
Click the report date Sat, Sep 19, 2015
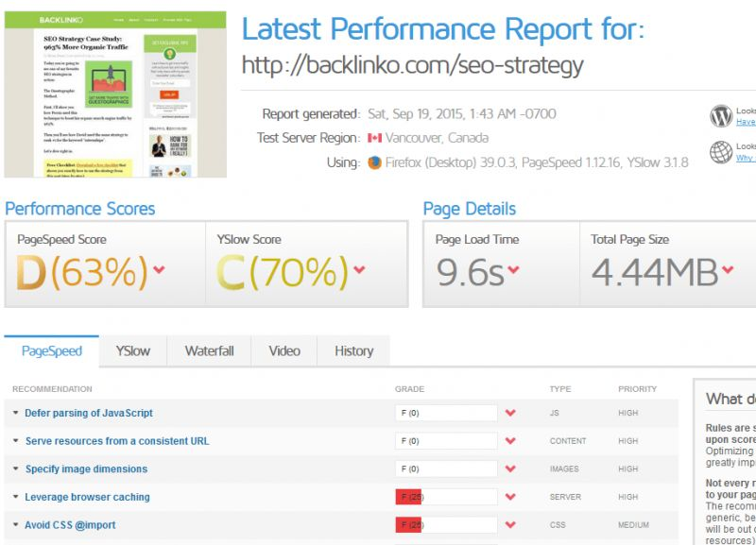click(462, 113)
